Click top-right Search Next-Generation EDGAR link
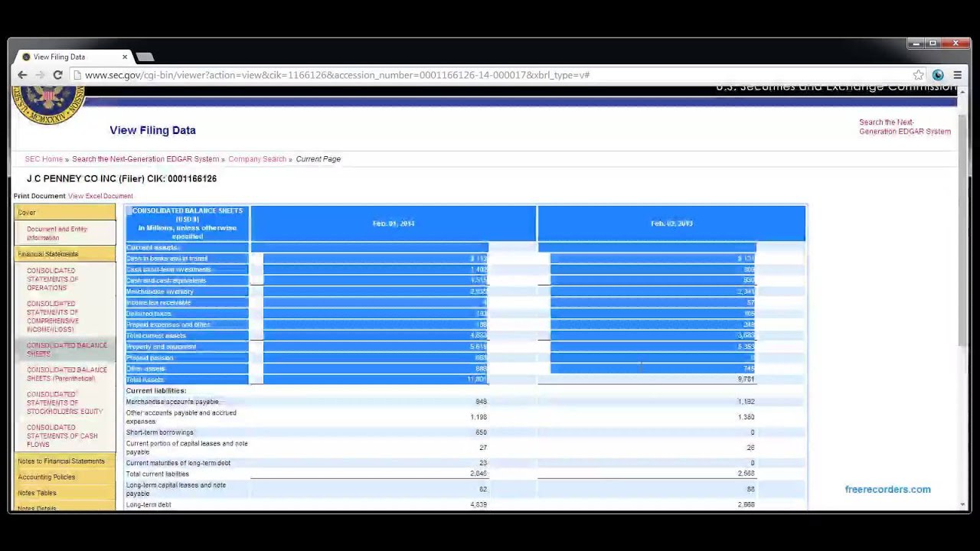 click(905, 127)
